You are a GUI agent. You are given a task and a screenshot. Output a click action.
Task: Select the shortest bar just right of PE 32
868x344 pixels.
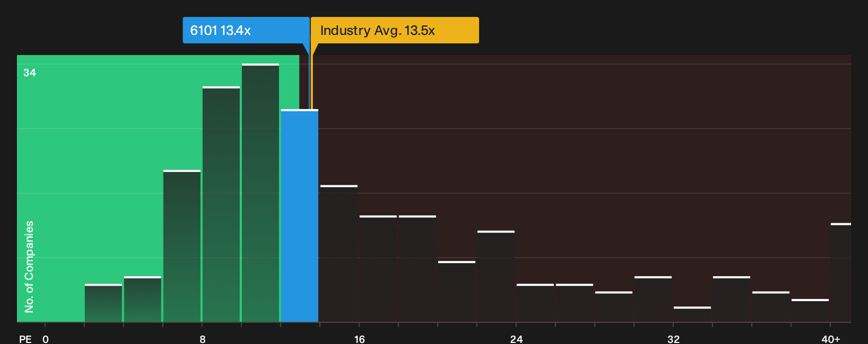(x=692, y=314)
